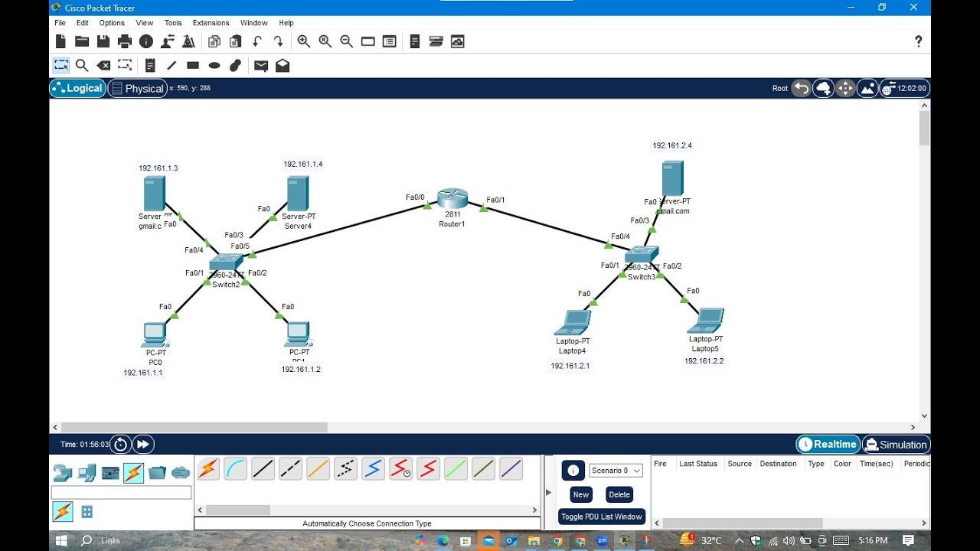Open the View menu
Viewport: 980px width, 551px height.
tap(144, 23)
